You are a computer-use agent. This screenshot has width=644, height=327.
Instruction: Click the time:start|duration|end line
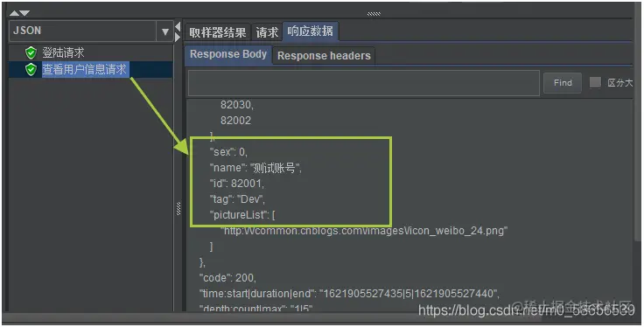[x=349, y=294]
